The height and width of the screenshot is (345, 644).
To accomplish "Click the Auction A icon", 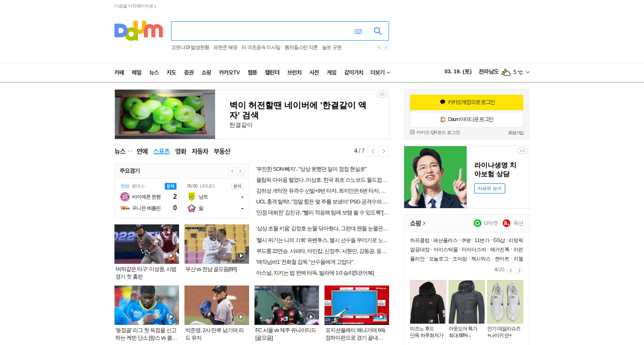I will click(x=506, y=223).
